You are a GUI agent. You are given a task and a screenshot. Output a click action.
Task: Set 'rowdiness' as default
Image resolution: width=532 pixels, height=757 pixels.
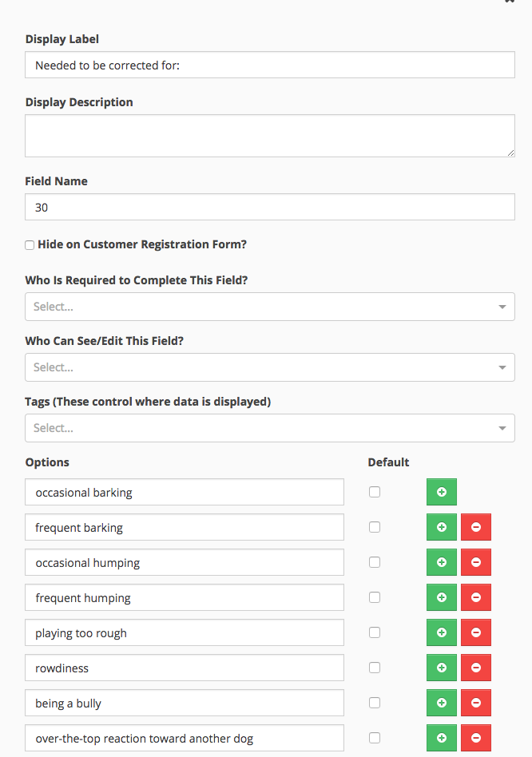(x=375, y=668)
